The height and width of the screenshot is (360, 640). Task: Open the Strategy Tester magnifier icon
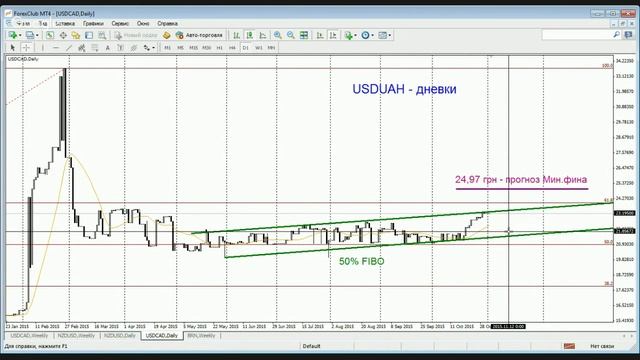102,36
